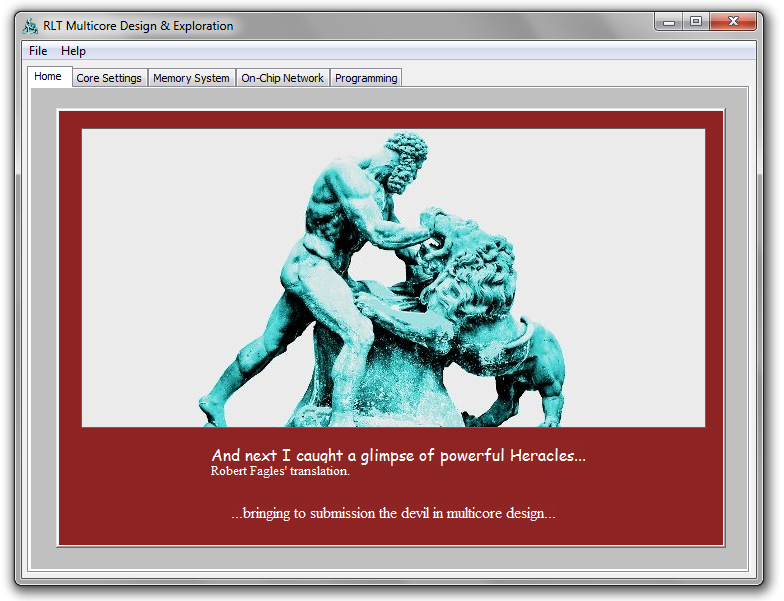Open the Help menu
The width and height of the screenshot is (784, 601).
73,51
